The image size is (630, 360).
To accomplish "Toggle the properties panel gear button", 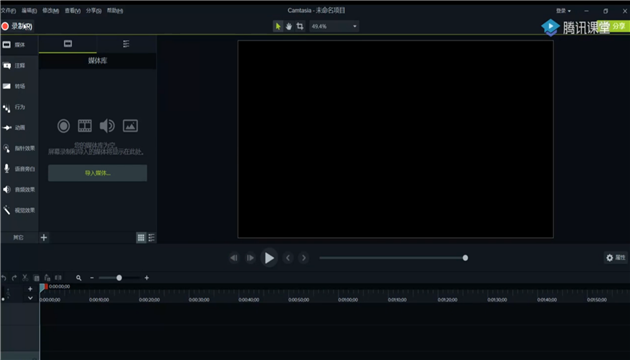I will click(616, 258).
